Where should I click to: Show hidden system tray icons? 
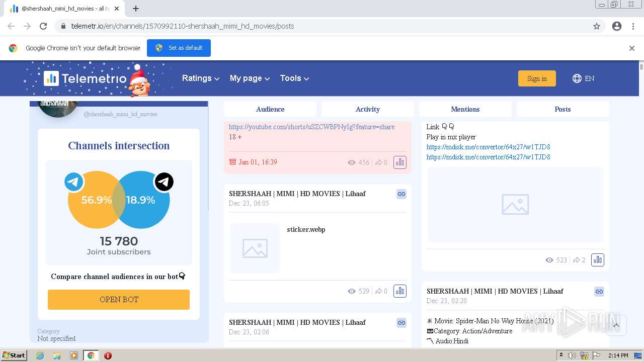click(561, 355)
